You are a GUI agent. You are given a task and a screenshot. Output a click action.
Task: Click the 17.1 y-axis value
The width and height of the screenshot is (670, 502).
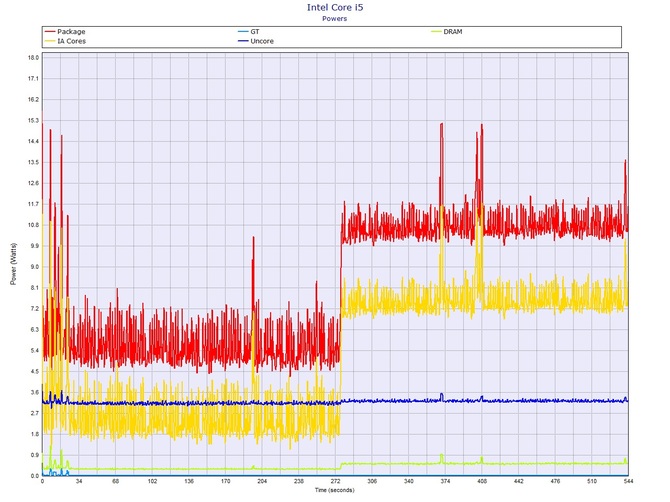(x=33, y=79)
